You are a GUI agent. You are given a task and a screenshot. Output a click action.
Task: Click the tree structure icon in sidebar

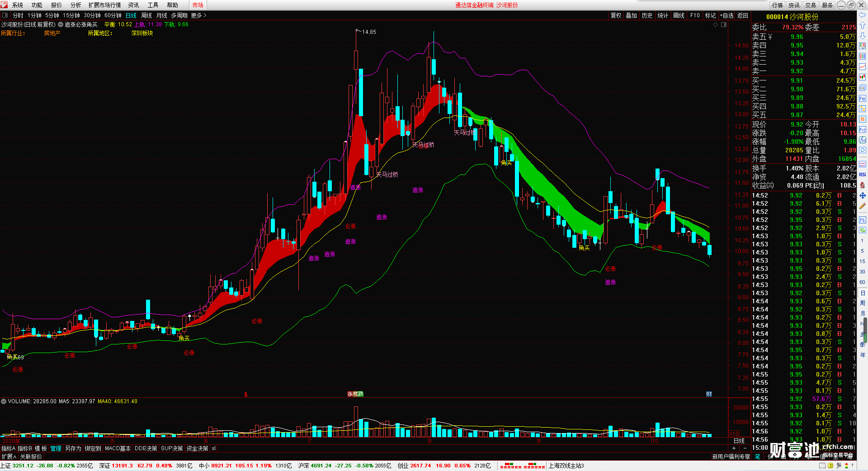(863, 108)
